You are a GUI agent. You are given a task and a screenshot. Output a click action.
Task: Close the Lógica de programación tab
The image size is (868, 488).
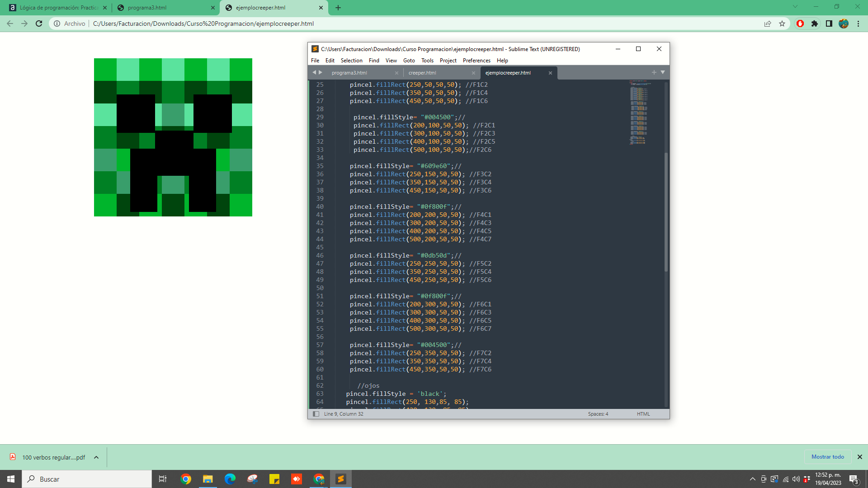[105, 8]
